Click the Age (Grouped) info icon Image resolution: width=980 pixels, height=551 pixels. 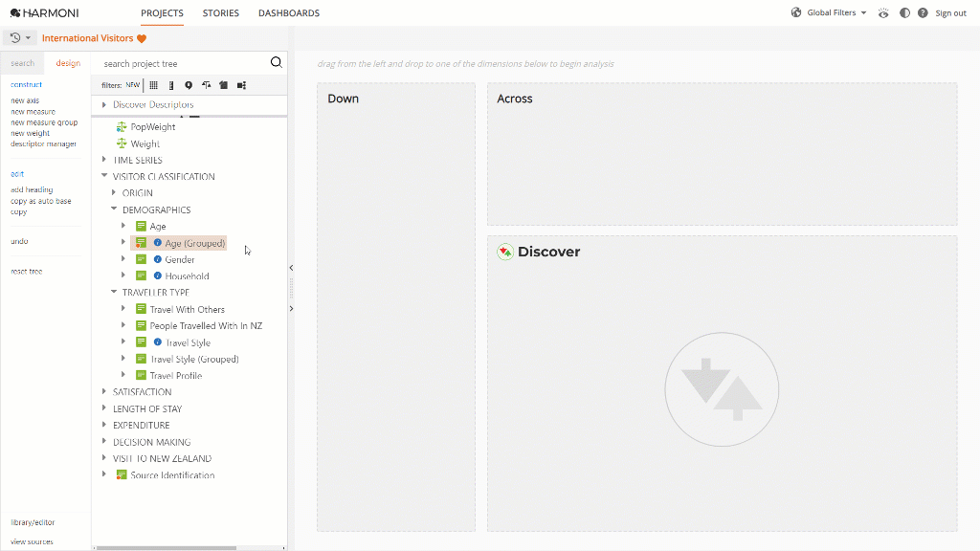point(158,243)
